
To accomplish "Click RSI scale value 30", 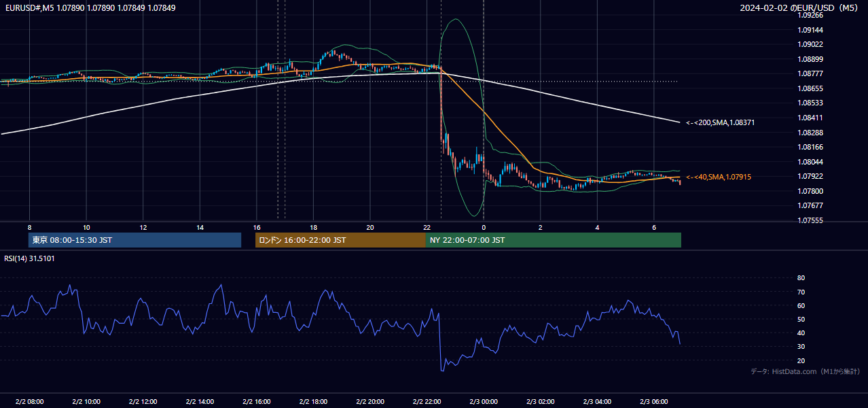I will click(x=801, y=346).
